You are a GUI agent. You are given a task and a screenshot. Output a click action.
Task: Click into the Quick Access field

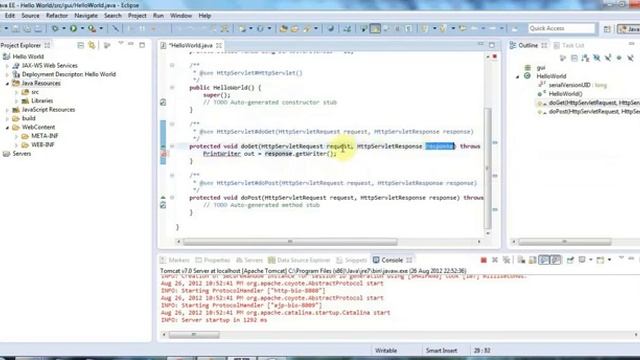tap(561, 28)
